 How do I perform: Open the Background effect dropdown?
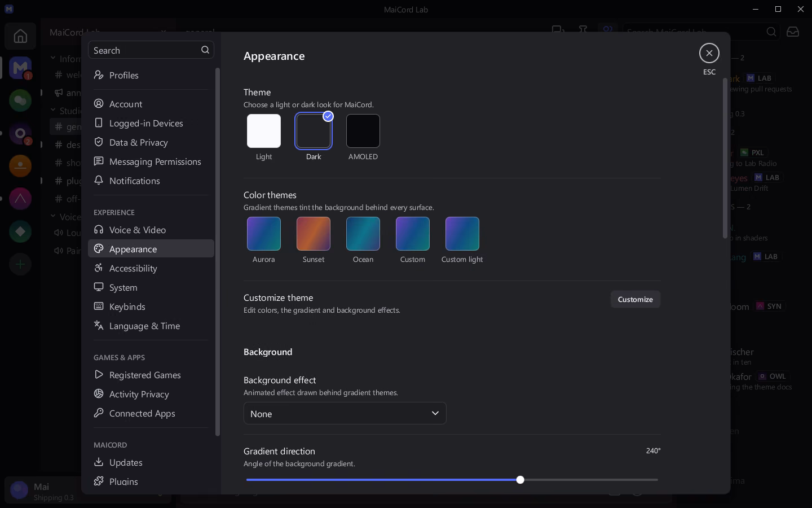coord(345,413)
